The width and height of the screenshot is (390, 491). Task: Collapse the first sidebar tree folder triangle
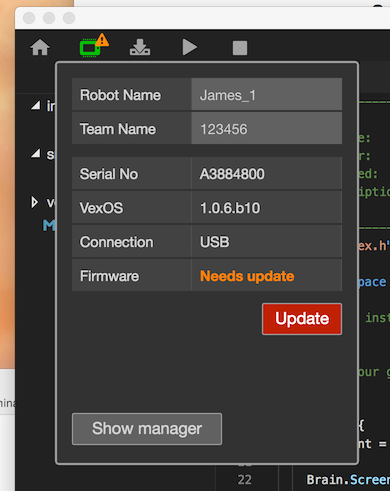click(36, 105)
